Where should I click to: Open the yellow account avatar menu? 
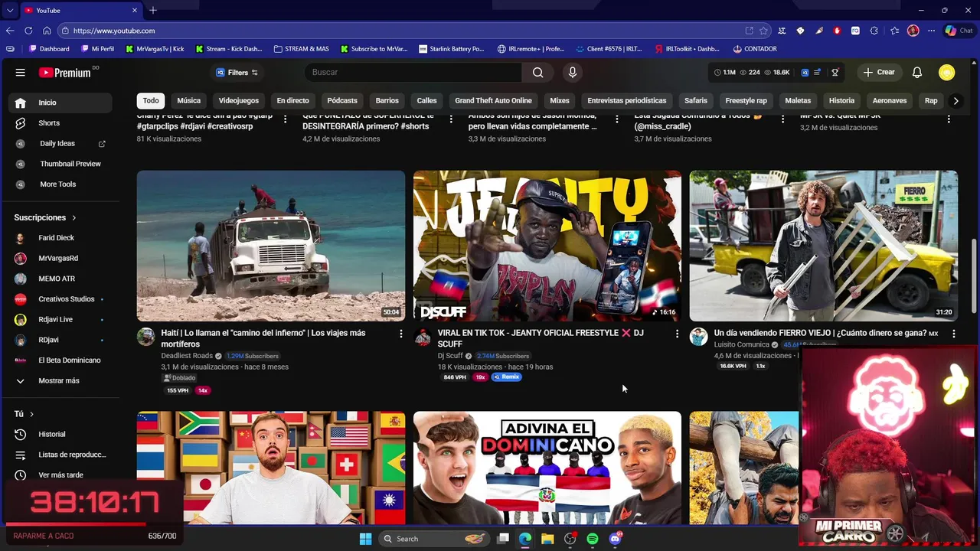click(947, 72)
